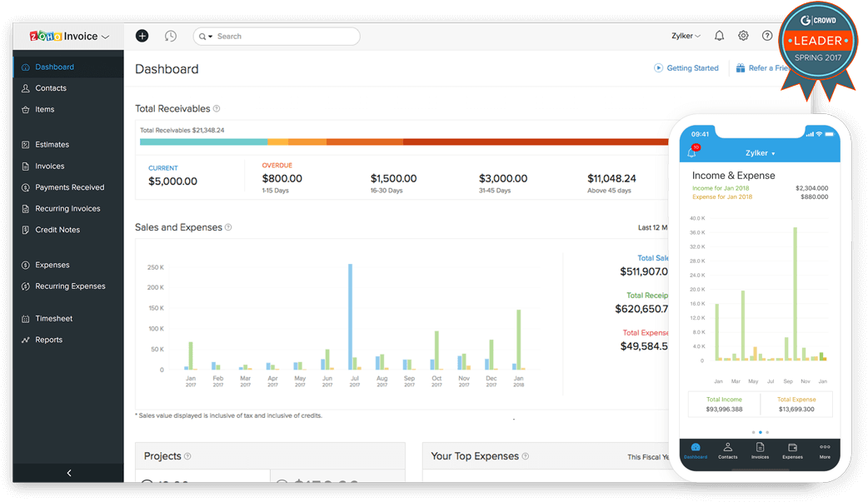The image size is (868, 502).
Task: Click the Recurring Invoices icon in sidebar
Action: coord(26,209)
